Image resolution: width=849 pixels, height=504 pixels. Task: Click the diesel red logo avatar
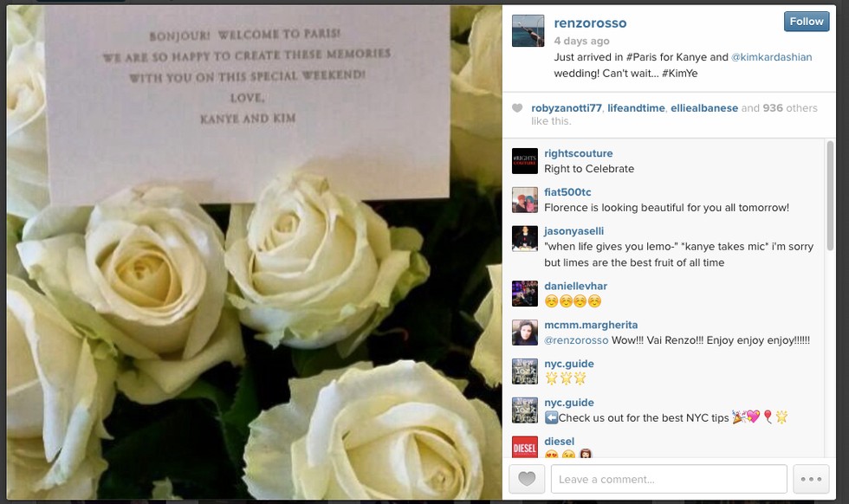click(525, 447)
